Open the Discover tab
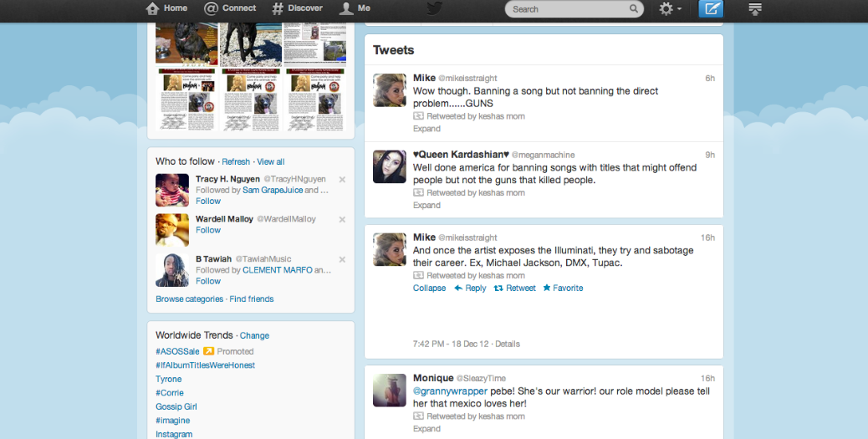The image size is (868, 439). click(x=297, y=8)
